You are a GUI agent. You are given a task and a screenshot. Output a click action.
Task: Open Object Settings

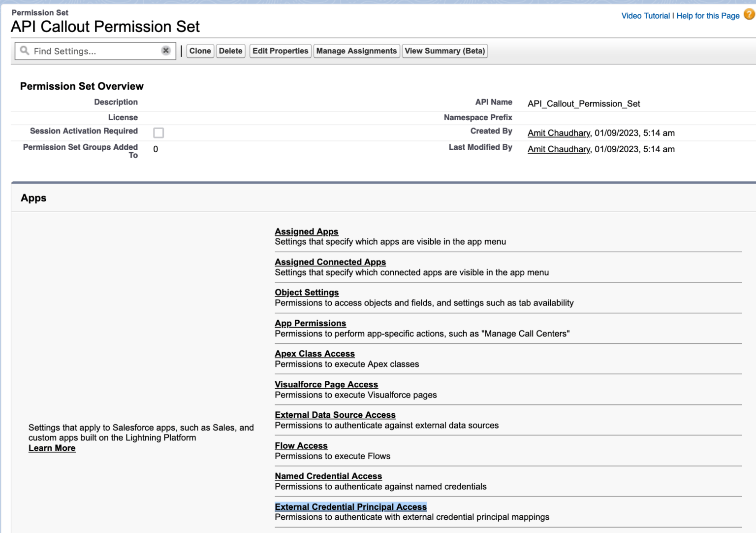[x=307, y=293]
